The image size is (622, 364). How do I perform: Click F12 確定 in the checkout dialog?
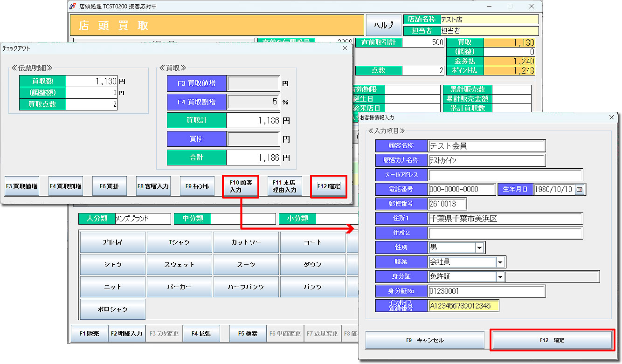(x=329, y=186)
